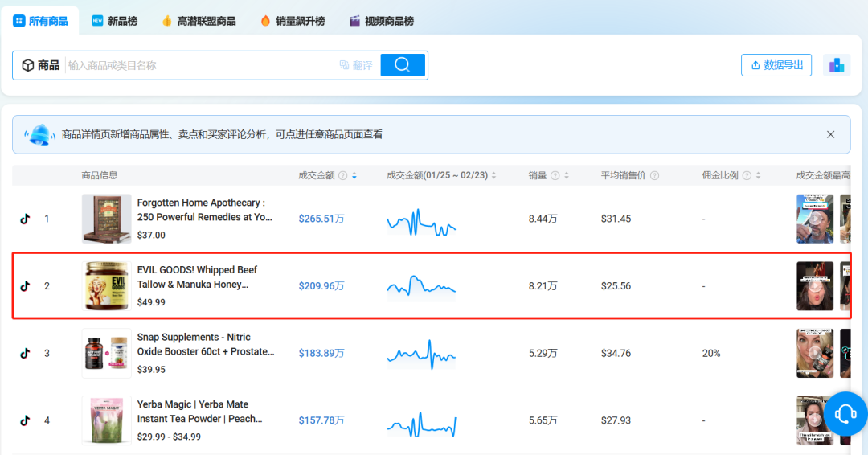The image size is (868, 455).
Task: Click the 成交金额最高 column header
Action: coord(823,175)
